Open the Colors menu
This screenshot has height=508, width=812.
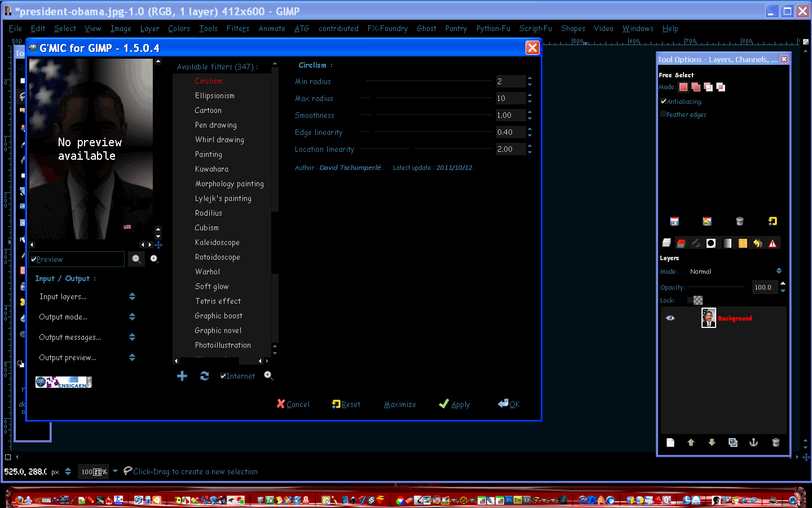pos(179,28)
